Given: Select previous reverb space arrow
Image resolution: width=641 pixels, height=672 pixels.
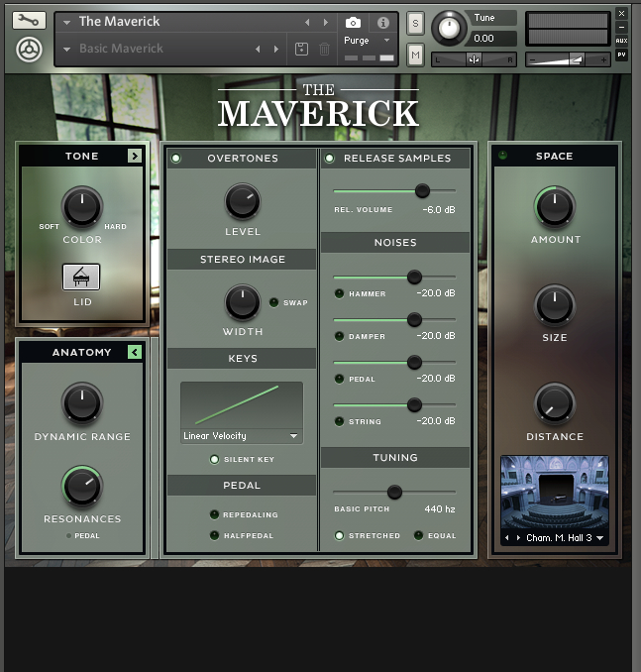Looking at the screenshot, I should coord(507,538).
